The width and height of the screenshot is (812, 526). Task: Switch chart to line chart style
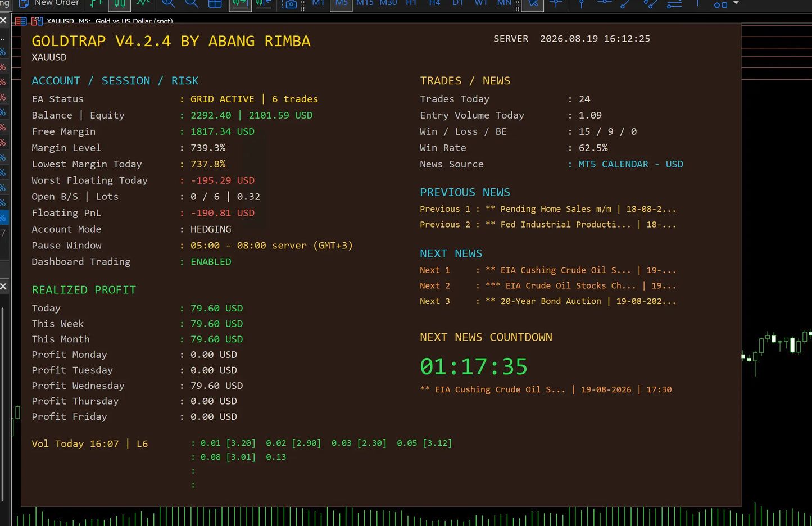coord(143,4)
